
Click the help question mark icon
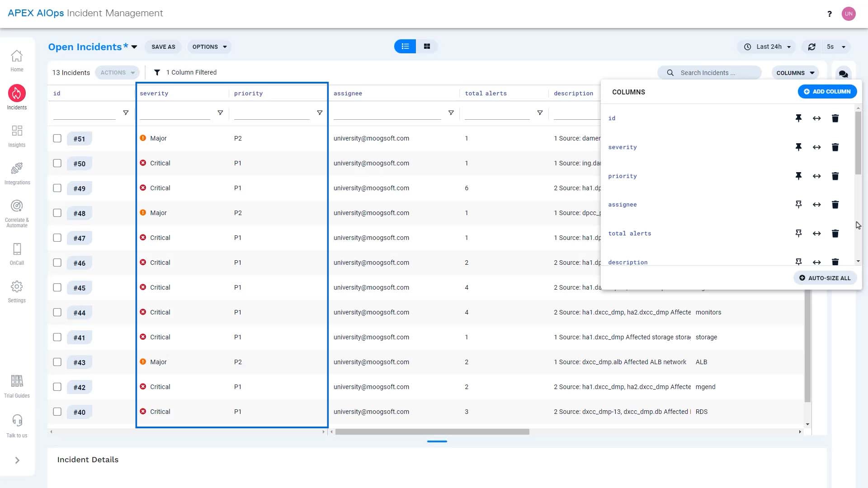click(830, 14)
